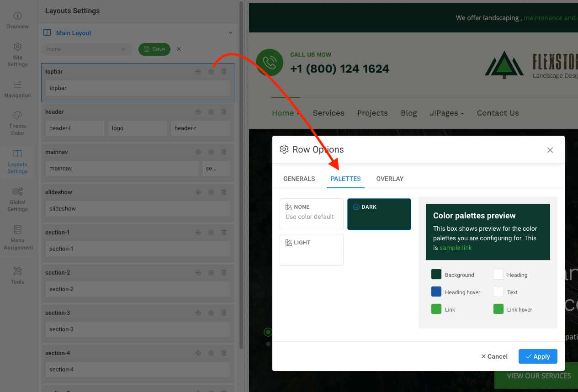This screenshot has width=578, height=392.
Task: Open Menu Assignment in the sidebar
Action: coord(18,238)
